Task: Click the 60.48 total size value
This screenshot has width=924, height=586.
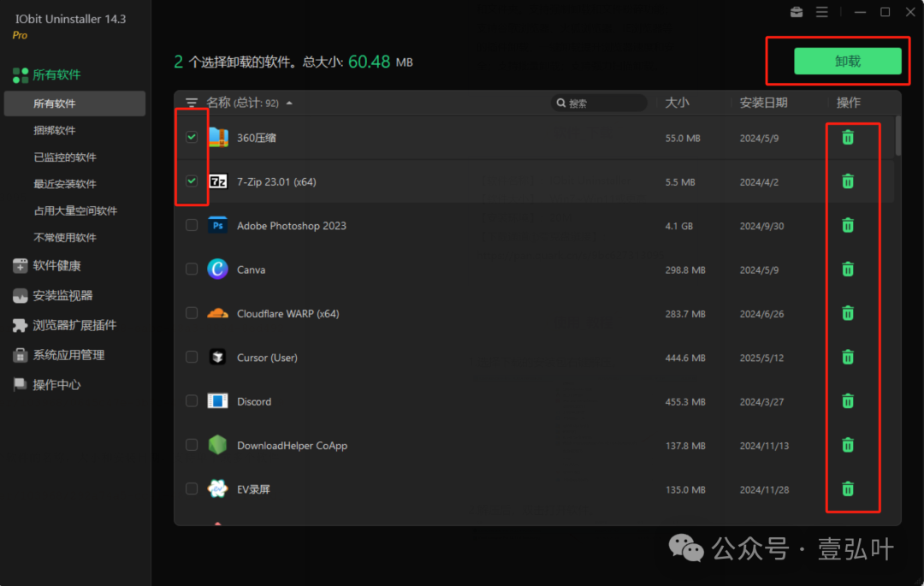Action: click(x=369, y=62)
